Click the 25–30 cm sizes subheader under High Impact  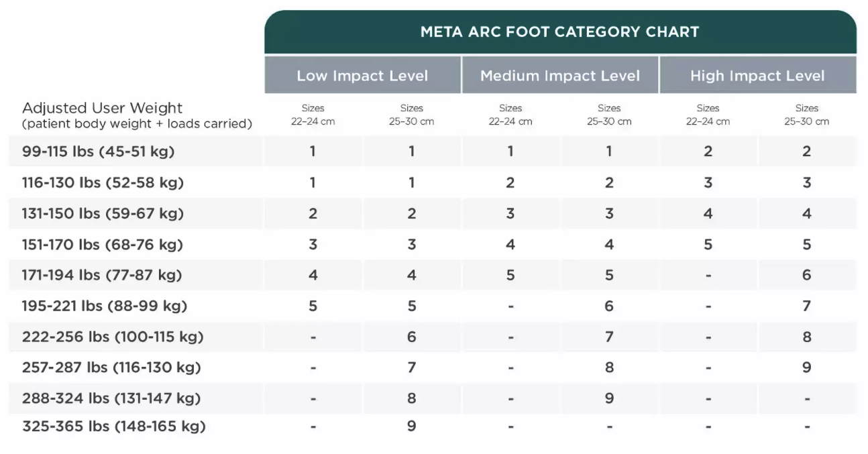coord(806,115)
